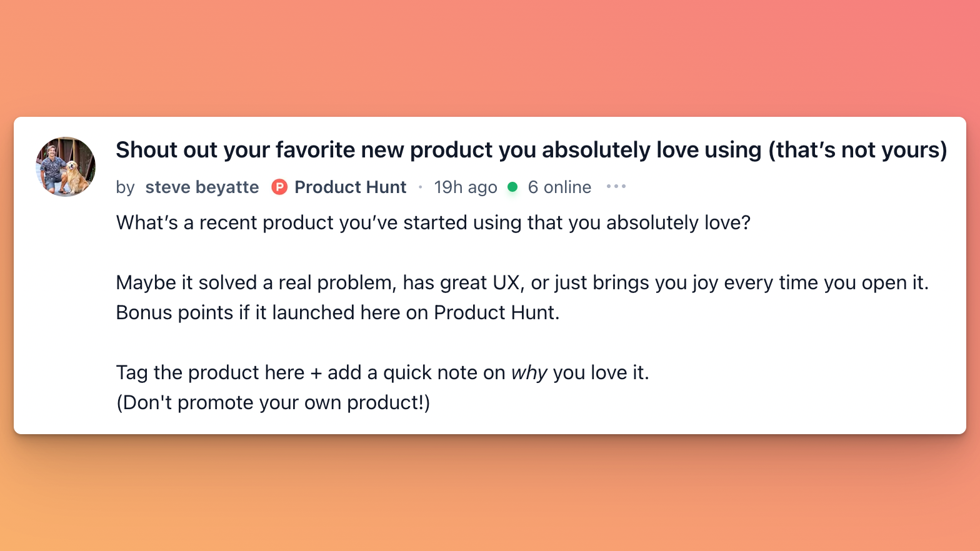Screen dimensions: 980x551
Task: Click the word by before author name
Action: [125, 187]
